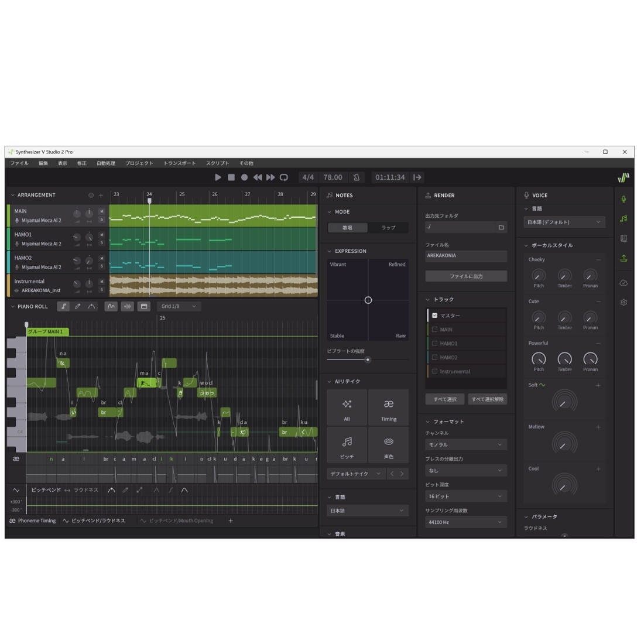Click the すべて選択解除 button
This screenshot has height=644, width=644.
tap(487, 399)
